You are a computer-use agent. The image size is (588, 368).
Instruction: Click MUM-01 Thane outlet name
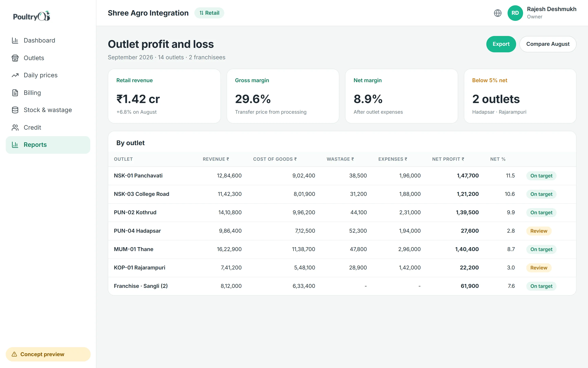pyautogui.click(x=134, y=249)
